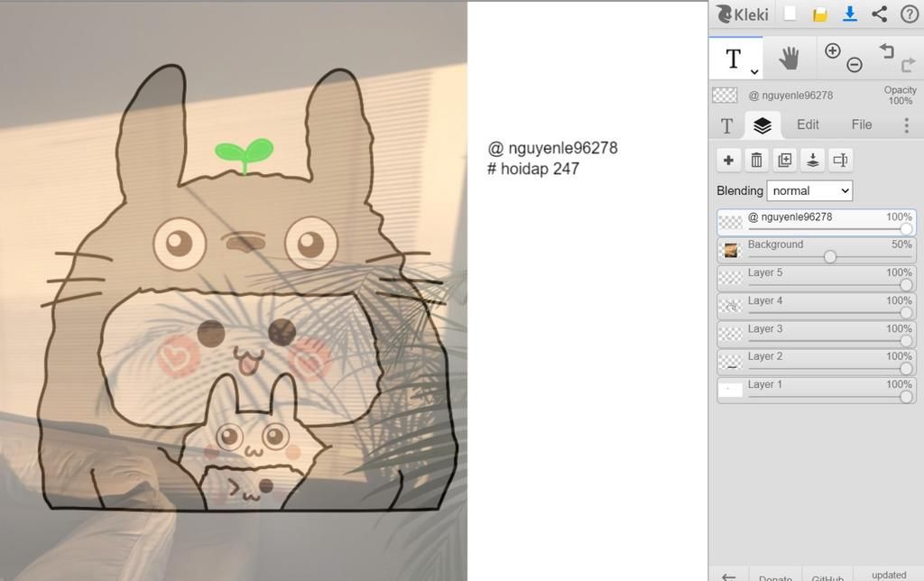Redo the last undone action
924x581 pixels.
pyautogui.click(x=908, y=65)
